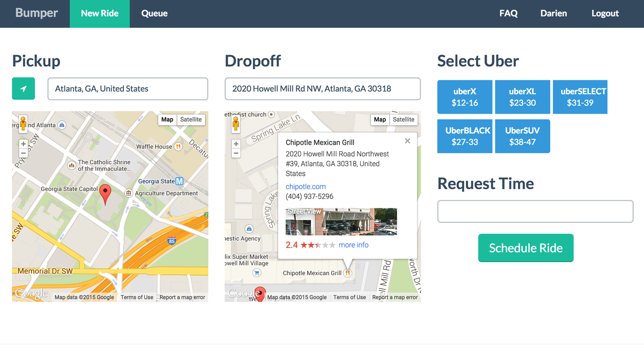
Task: Click Waffle House restaurant icon
Action: click(179, 146)
